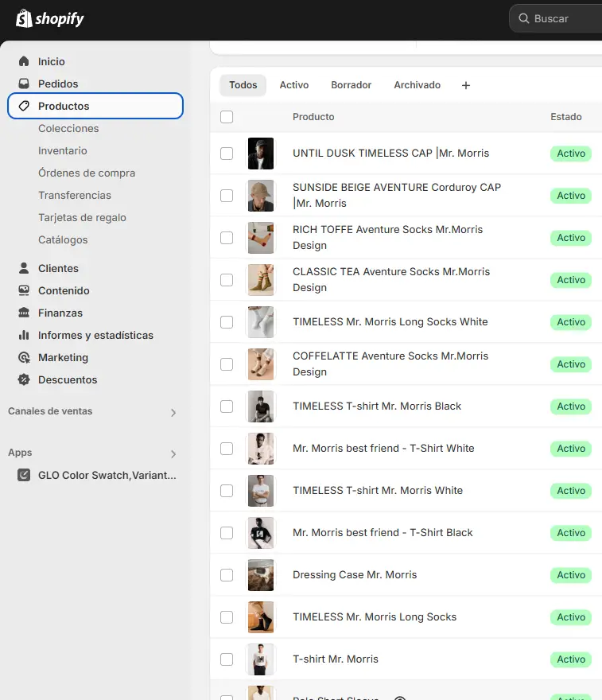Viewport: 602px width, 700px height.
Task: Open the Colecciones sidebar link
Action: coord(68,128)
